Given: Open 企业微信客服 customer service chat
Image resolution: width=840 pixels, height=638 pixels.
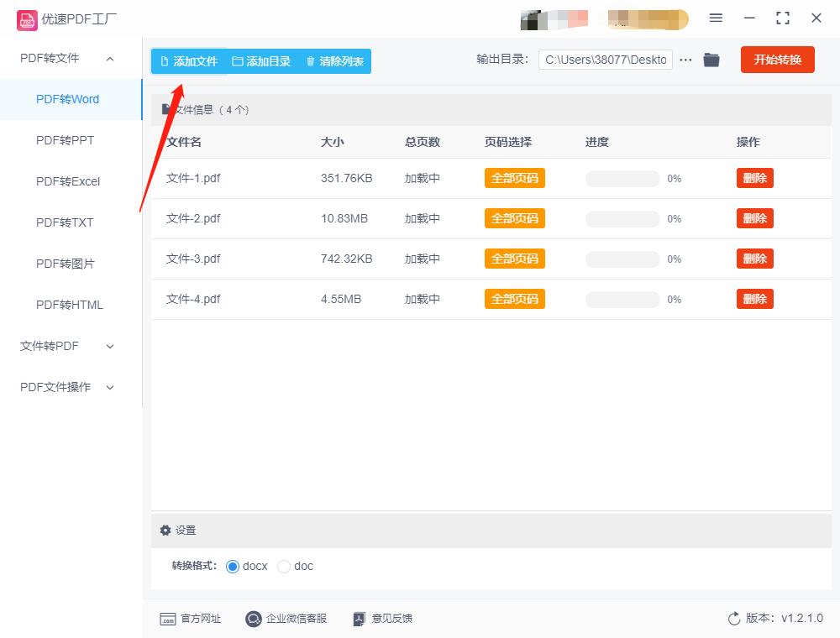Looking at the screenshot, I should point(252,619).
